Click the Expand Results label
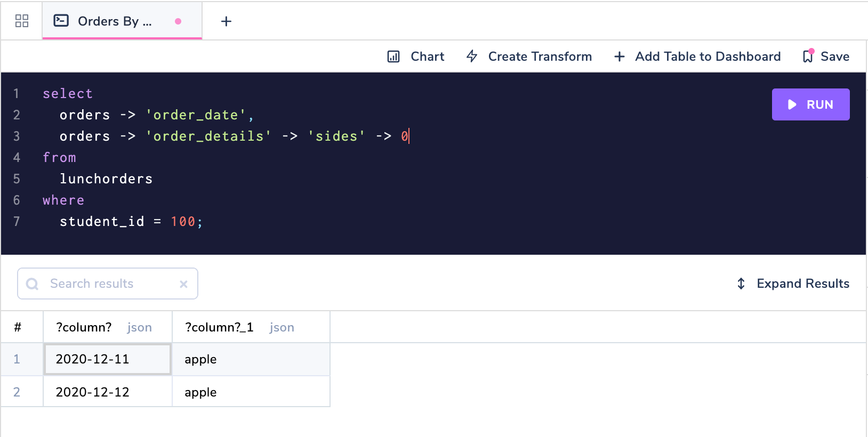This screenshot has width=868, height=437. tap(803, 284)
